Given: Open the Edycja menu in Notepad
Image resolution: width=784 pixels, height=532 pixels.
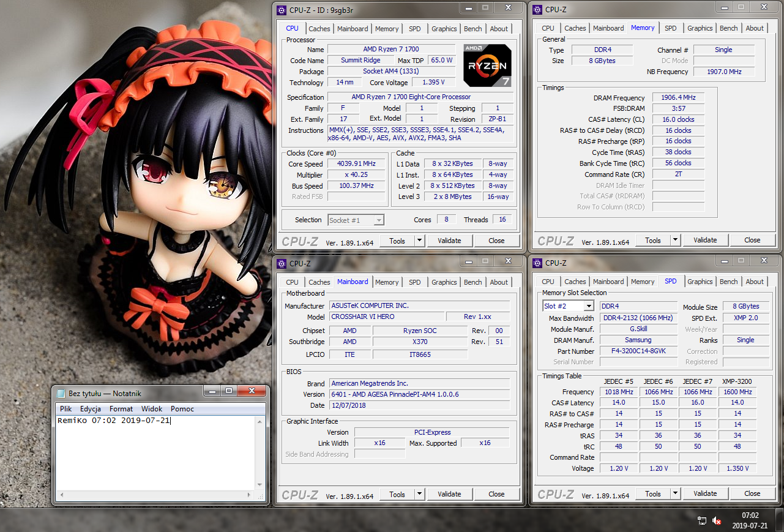Looking at the screenshot, I should [x=91, y=409].
